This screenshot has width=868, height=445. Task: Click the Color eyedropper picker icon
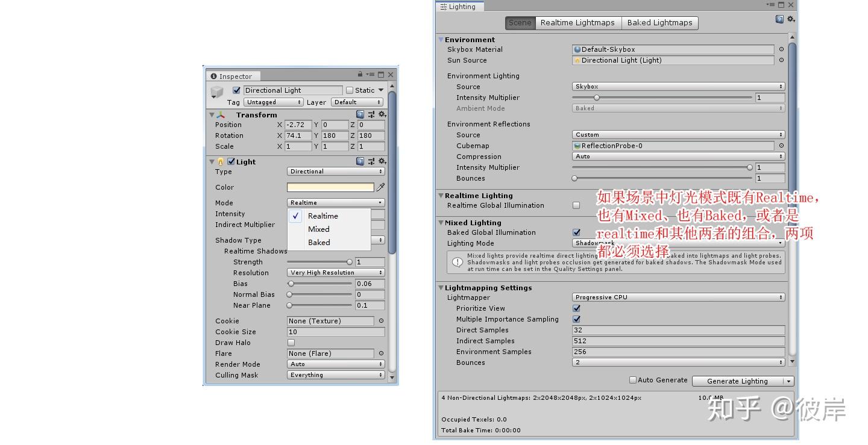pos(380,187)
